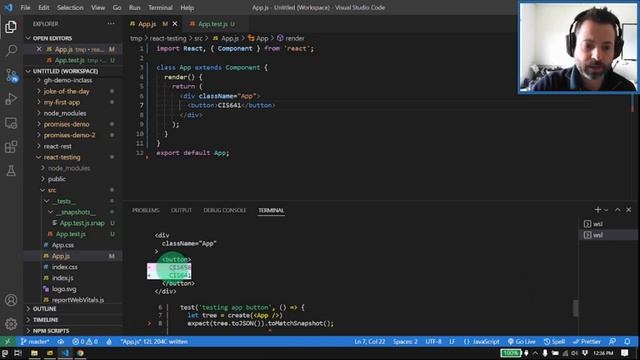Click the Ln 7, Col 22 indicator
The width and height of the screenshot is (640, 360).
369,341
